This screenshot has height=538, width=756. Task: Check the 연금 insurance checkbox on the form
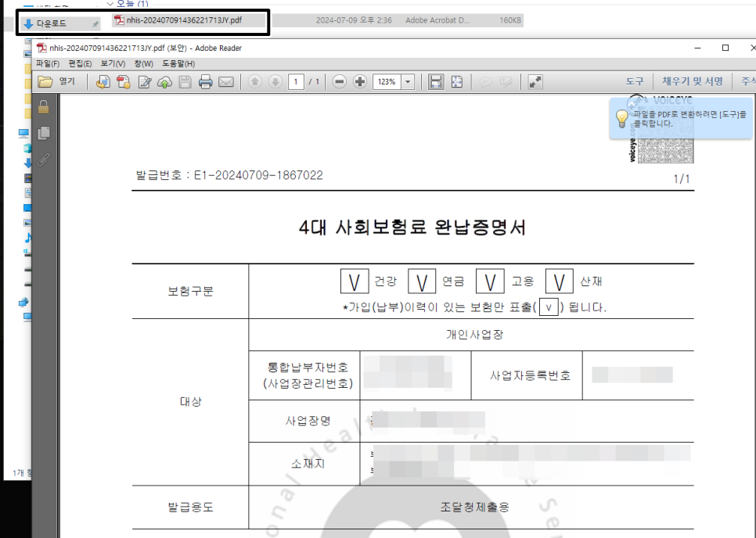tap(422, 280)
